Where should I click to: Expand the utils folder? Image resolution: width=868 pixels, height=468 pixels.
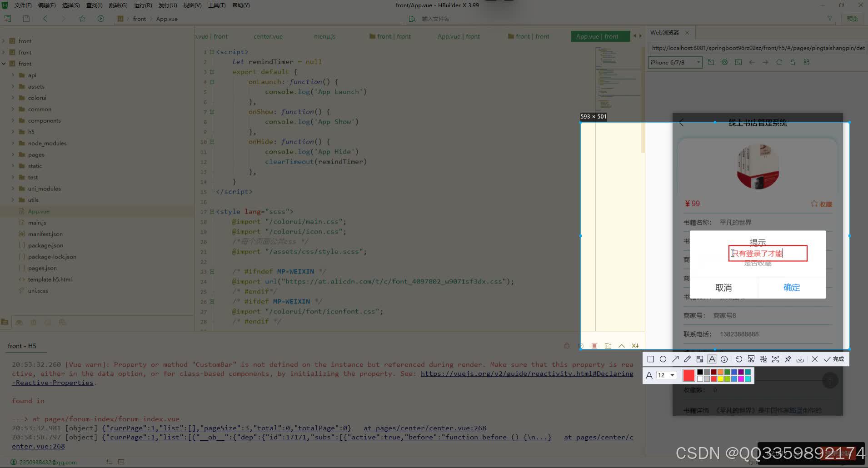13,200
